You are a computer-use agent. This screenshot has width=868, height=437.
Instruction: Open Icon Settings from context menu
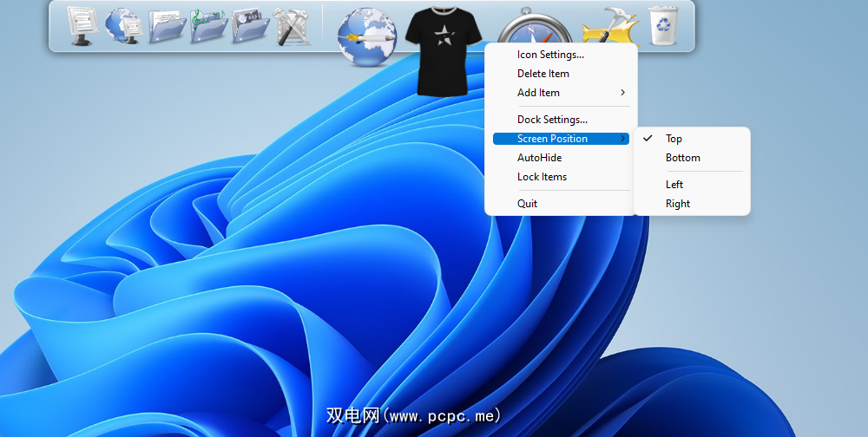pos(550,55)
